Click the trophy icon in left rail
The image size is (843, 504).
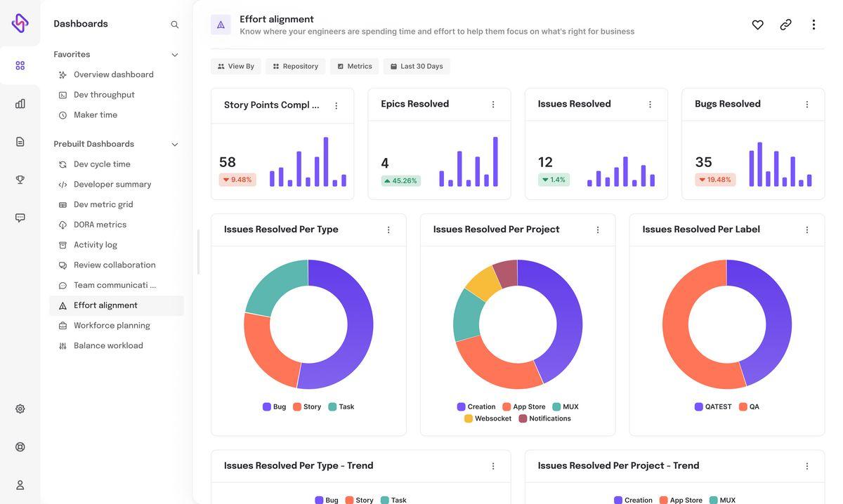[x=20, y=180]
